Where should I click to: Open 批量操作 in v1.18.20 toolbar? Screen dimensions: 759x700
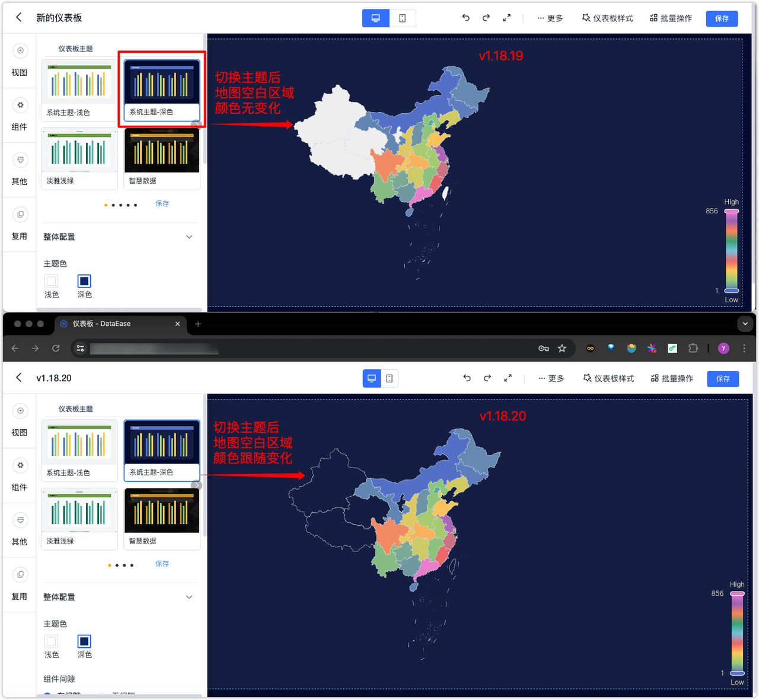click(x=672, y=378)
